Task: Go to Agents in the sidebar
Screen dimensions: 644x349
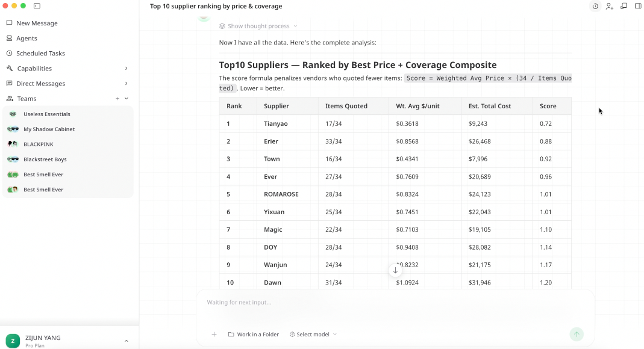Action: [x=27, y=39]
